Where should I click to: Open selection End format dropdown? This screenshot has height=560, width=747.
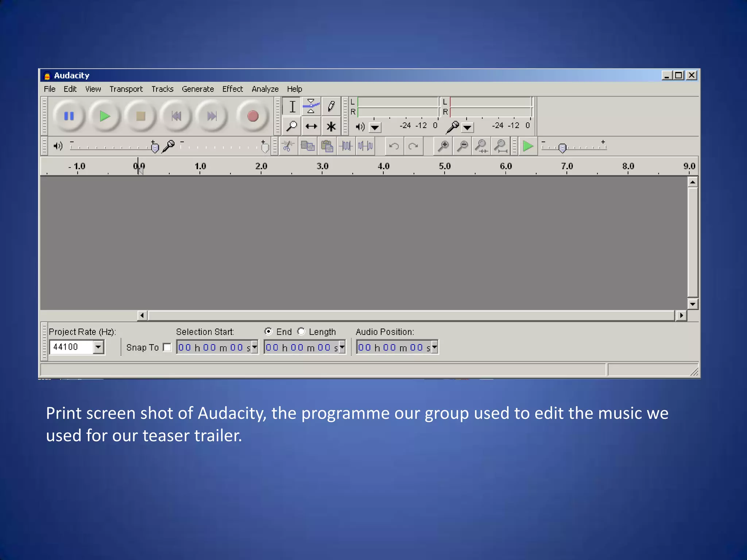coord(342,347)
